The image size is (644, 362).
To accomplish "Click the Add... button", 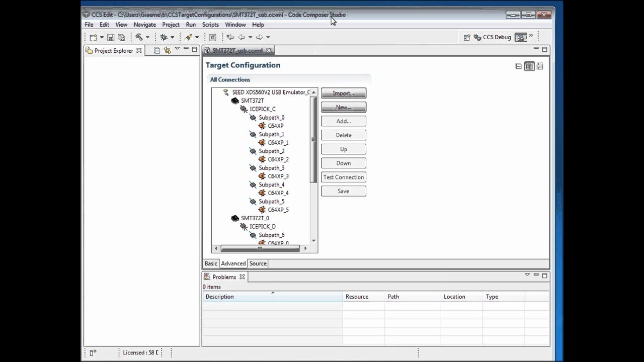I will 344,121.
